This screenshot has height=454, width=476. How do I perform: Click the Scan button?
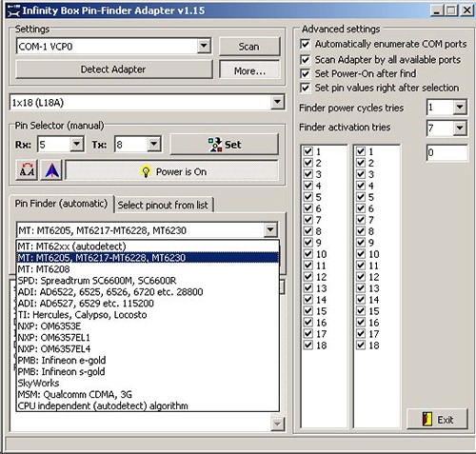coord(249,47)
